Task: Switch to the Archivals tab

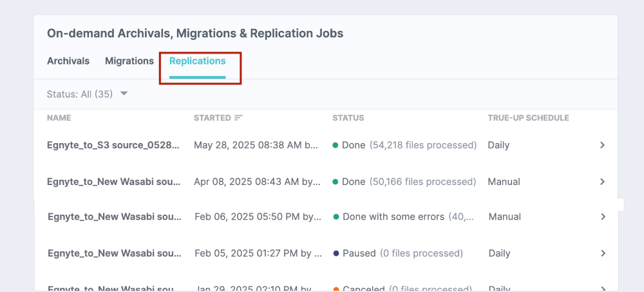Action: 68,61
